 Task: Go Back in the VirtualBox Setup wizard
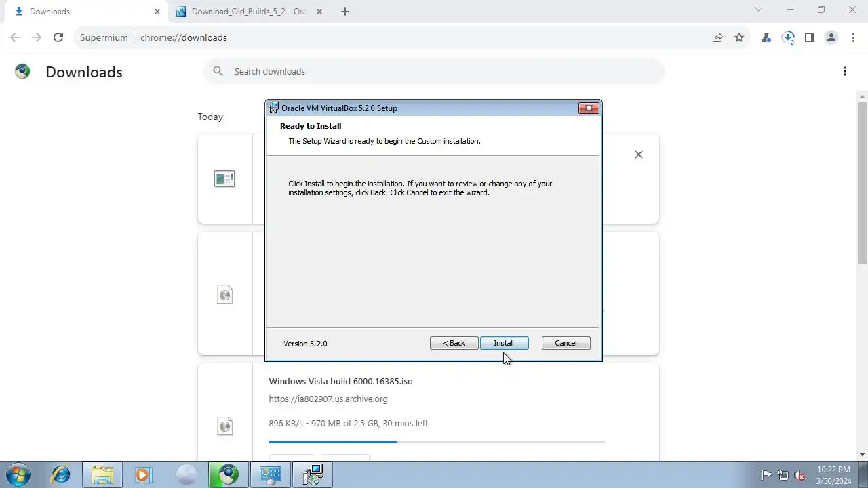pyautogui.click(x=454, y=343)
